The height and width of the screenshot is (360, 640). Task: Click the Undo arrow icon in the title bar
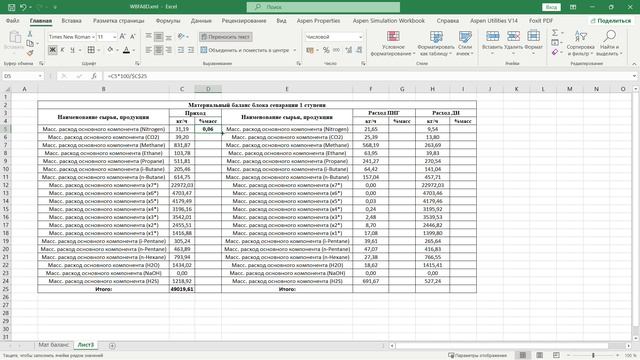click(x=23, y=7)
